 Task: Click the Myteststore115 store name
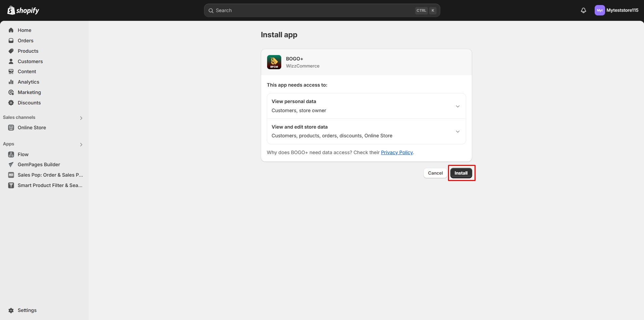623,10
